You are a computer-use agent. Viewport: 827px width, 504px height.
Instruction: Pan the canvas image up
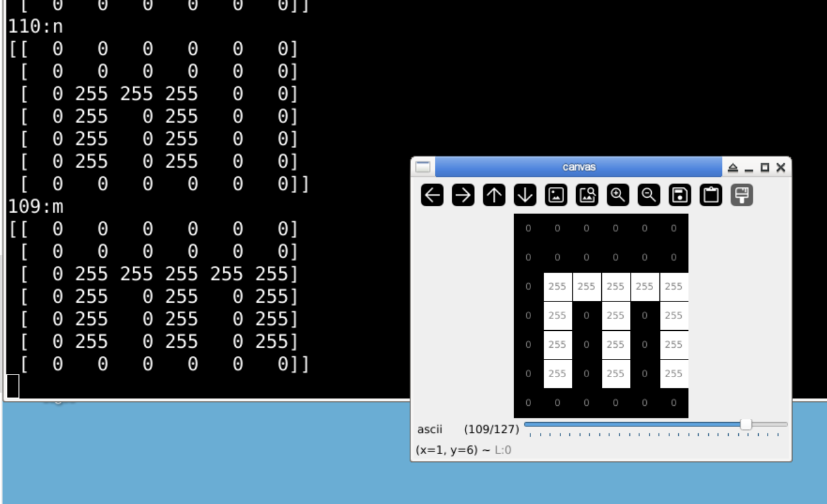click(494, 195)
